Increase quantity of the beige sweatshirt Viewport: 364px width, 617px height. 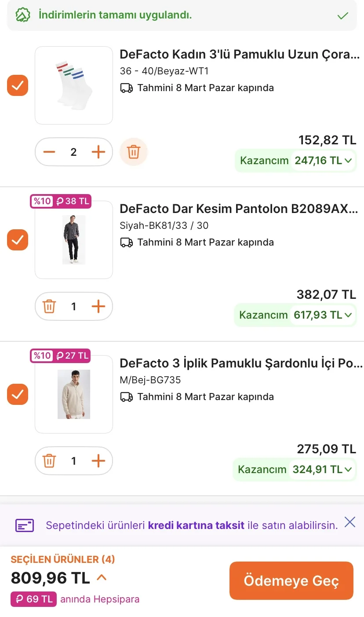click(x=98, y=461)
